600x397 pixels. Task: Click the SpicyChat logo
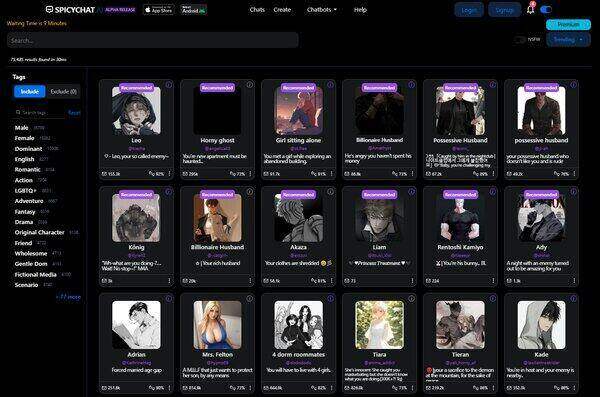pos(70,10)
